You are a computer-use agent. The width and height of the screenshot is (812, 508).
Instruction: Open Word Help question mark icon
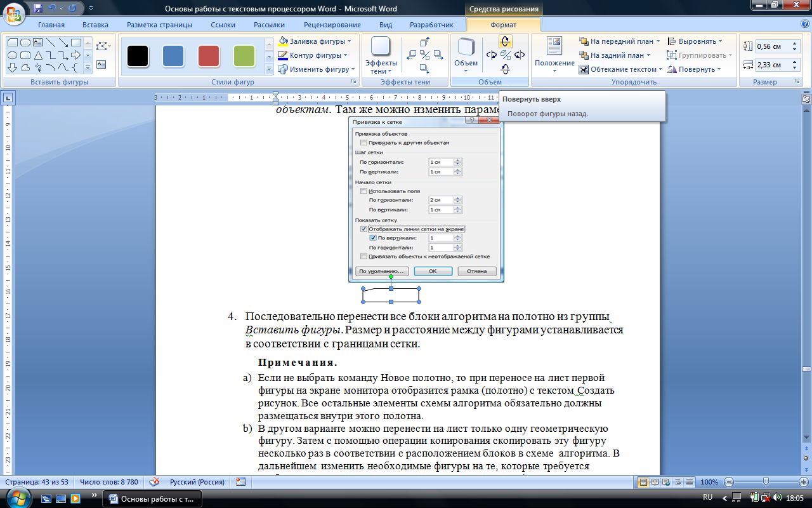coord(805,24)
